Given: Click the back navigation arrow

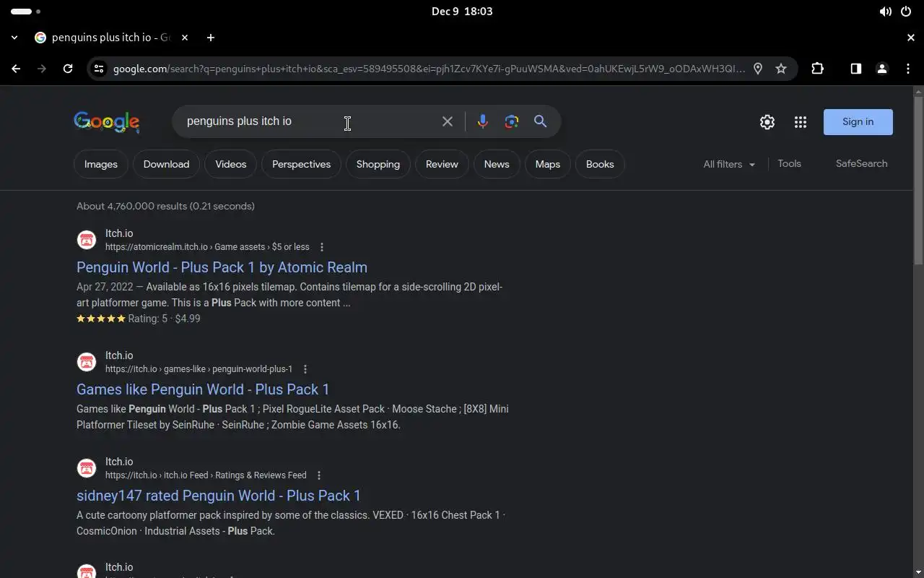Looking at the screenshot, I should click(16, 69).
